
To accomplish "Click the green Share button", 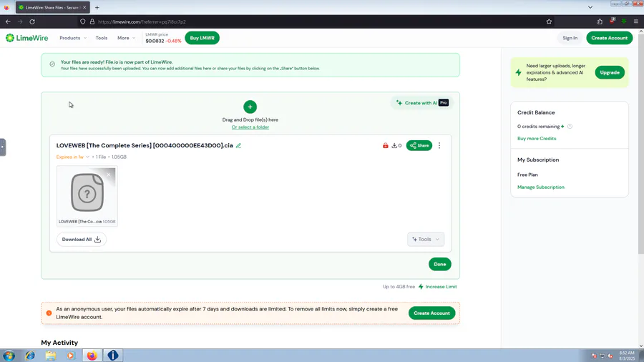I will pyautogui.click(x=419, y=145).
